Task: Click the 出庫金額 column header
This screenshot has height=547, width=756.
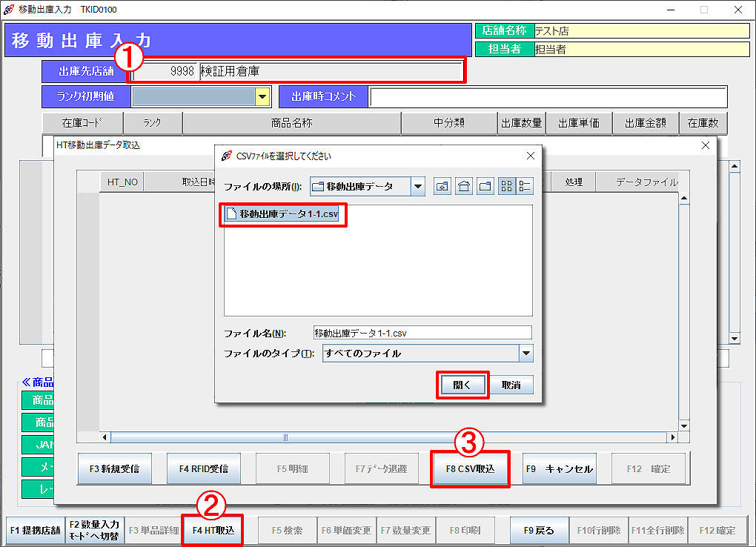Action: 645,123
